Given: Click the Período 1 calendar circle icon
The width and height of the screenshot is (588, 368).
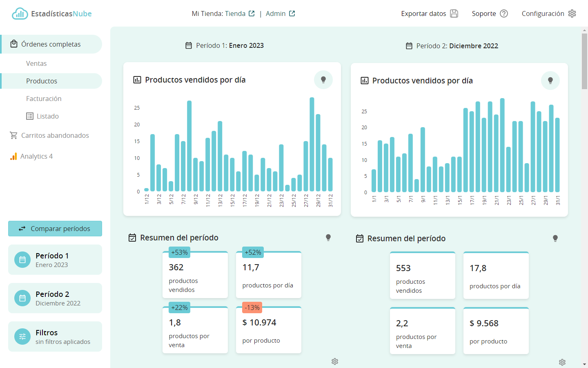Looking at the screenshot, I should tap(22, 260).
